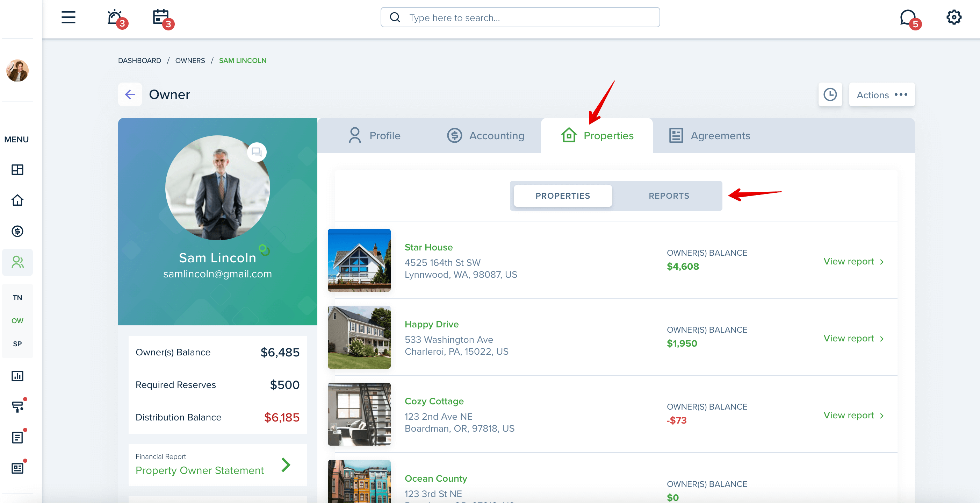Open reports chart icon in sidebar
Screen dimensions: 980x503
(x=17, y=376)
